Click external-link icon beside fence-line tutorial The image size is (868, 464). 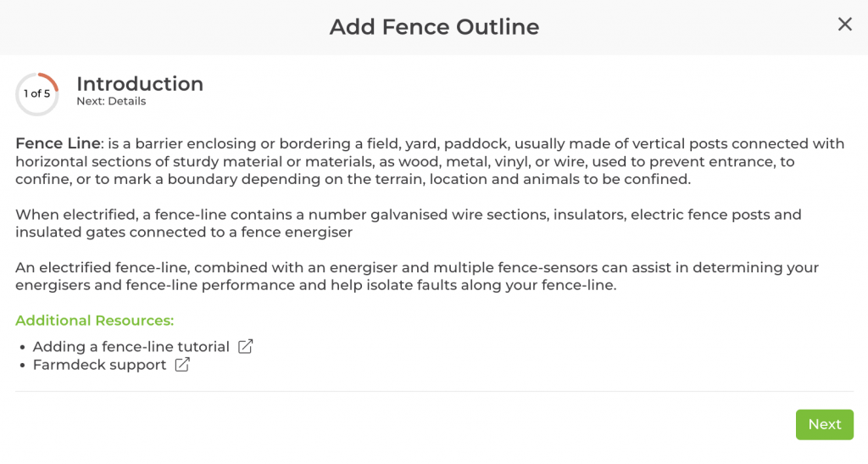pos(245,346)
